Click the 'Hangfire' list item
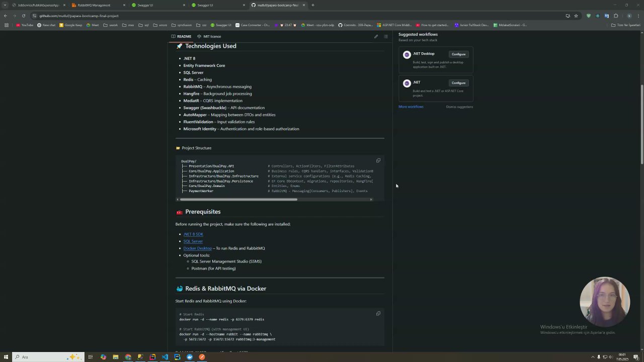This screenshot has width=644, height=362. (217, 94)
